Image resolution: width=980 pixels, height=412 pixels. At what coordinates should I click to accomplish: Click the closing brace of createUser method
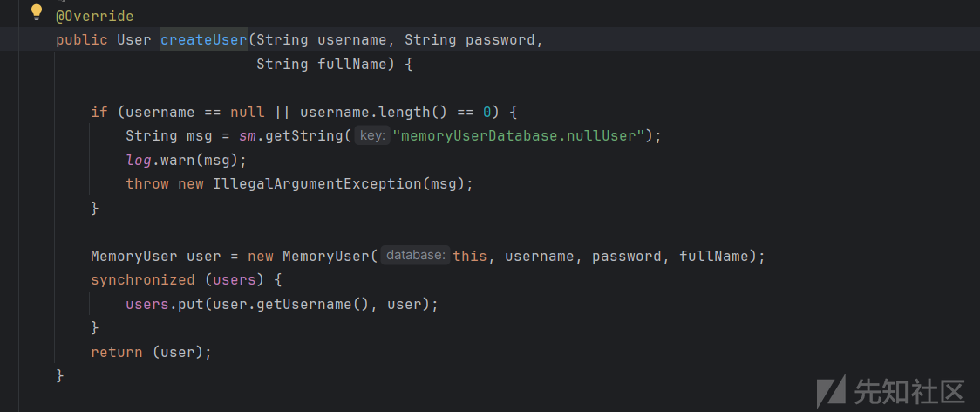click(60, 375)
